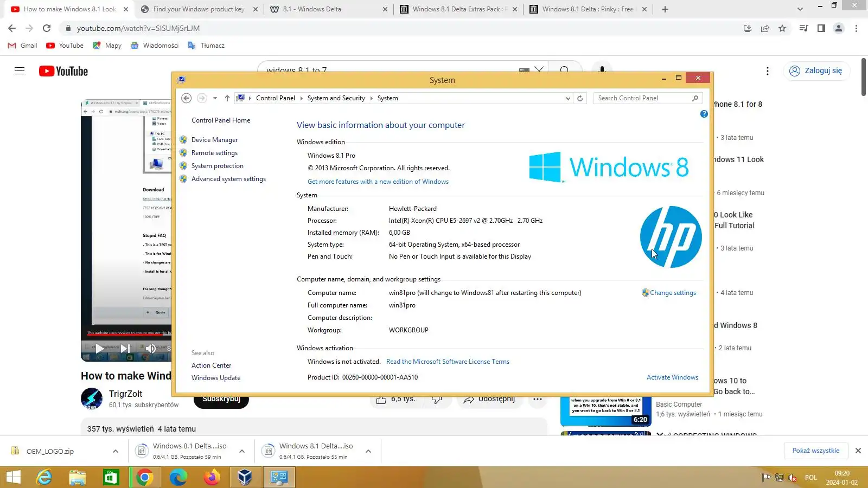Viewport: 868px width, 488px height.
Task: Expand second Windows 8.1 Delta iso download options
Action: [368, 451]
